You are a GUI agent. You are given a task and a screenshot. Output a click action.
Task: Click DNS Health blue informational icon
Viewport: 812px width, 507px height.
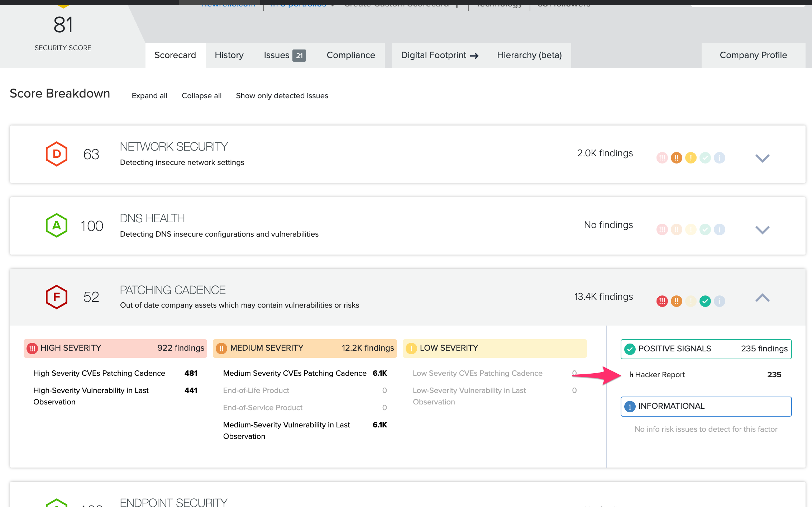(x=719, y=229)
